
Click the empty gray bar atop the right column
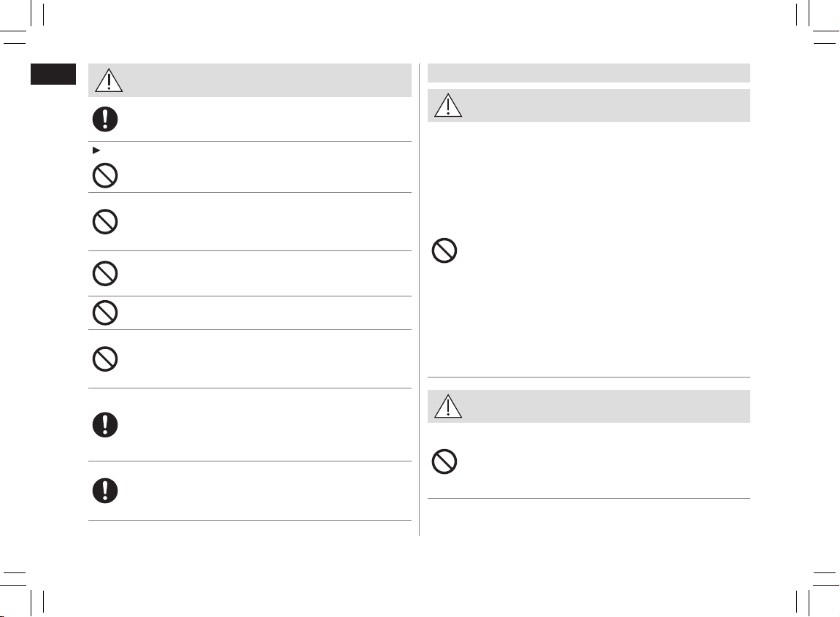[x=589, y=73]
